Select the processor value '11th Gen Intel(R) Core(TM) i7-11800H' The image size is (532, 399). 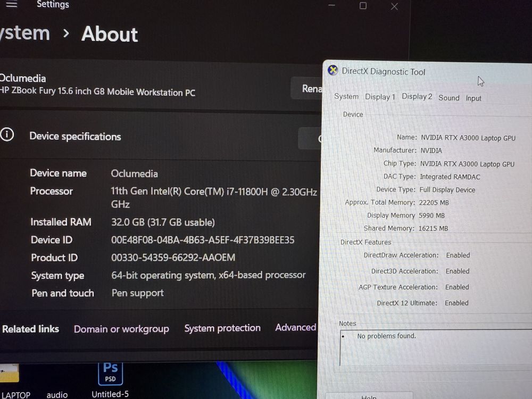pos(189,192)
